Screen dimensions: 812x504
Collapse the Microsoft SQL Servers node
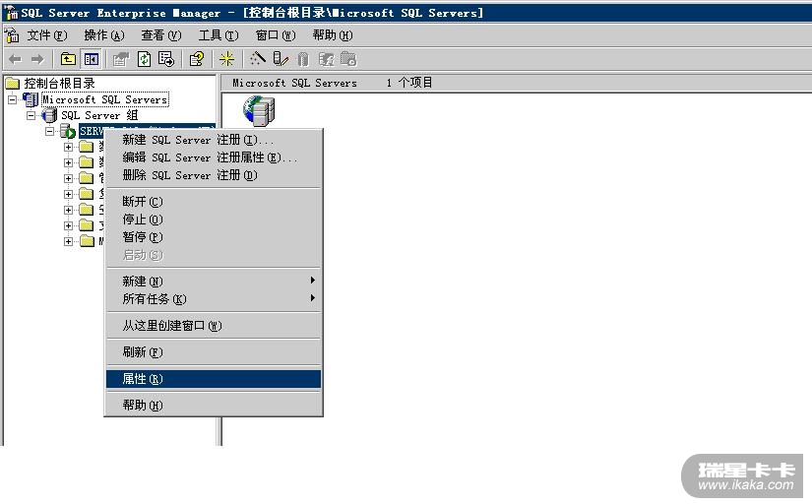pyautogui.click(x=13, y=99)
